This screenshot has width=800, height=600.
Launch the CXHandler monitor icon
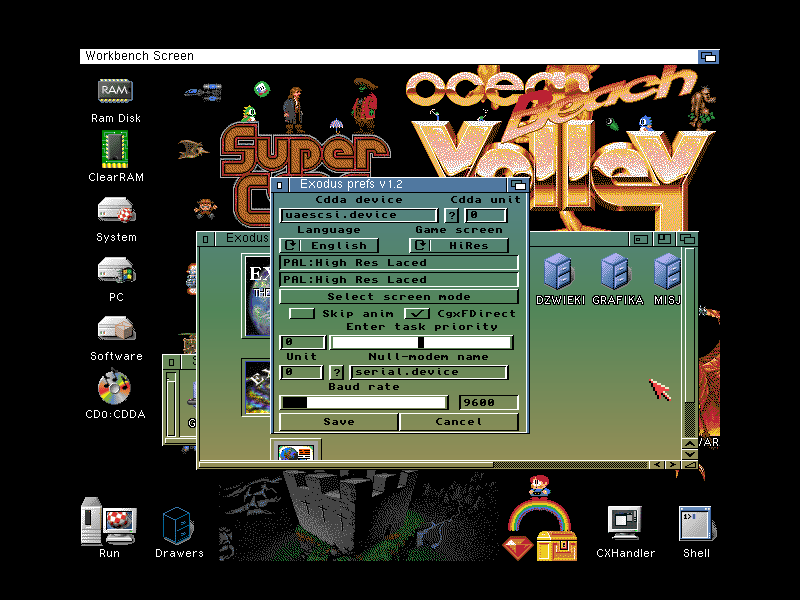pos(624,523)
